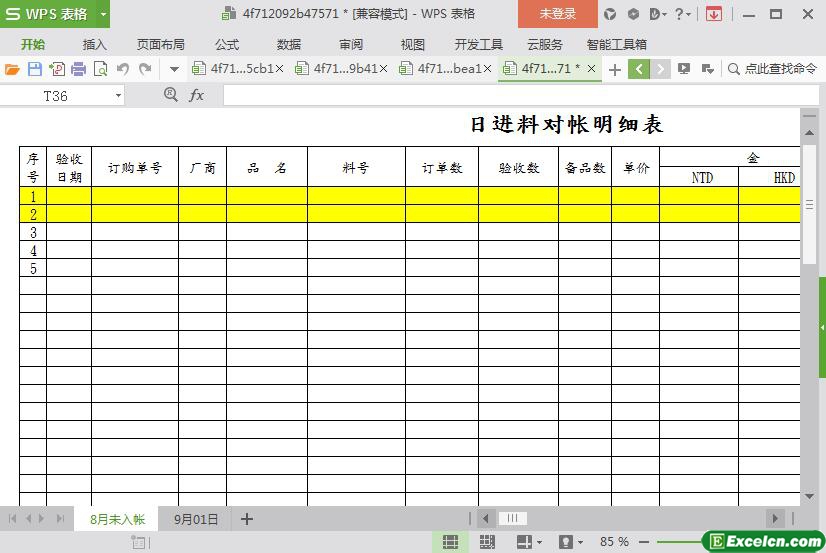The height and width of the screenshot is (553, 826).
Task: Click the zoom magnifier icon beside fx
Action: tap(171, 95)
